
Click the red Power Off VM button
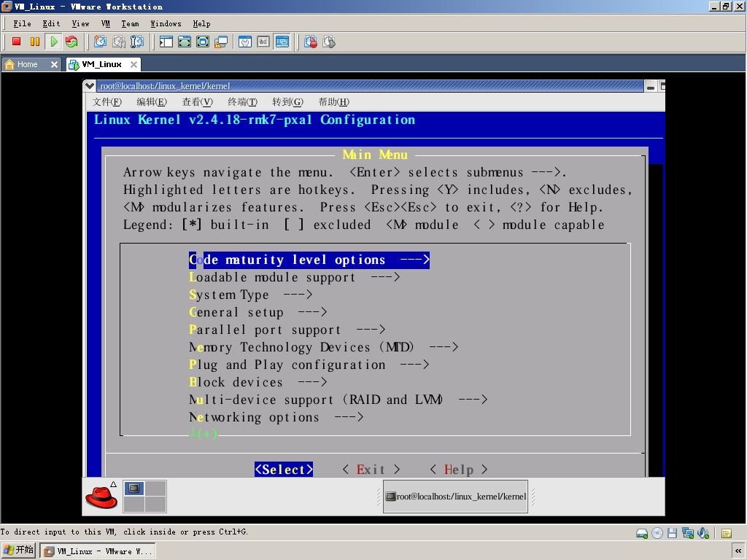[x=16, y=42]
